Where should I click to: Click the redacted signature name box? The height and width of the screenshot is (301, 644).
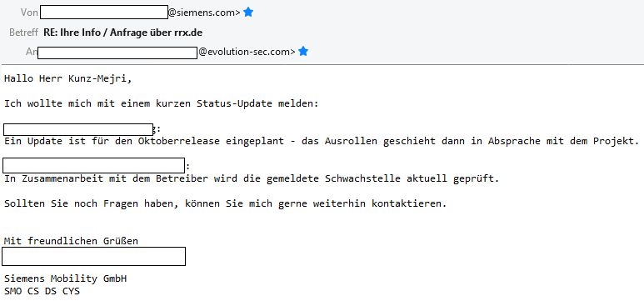point(93,256)
